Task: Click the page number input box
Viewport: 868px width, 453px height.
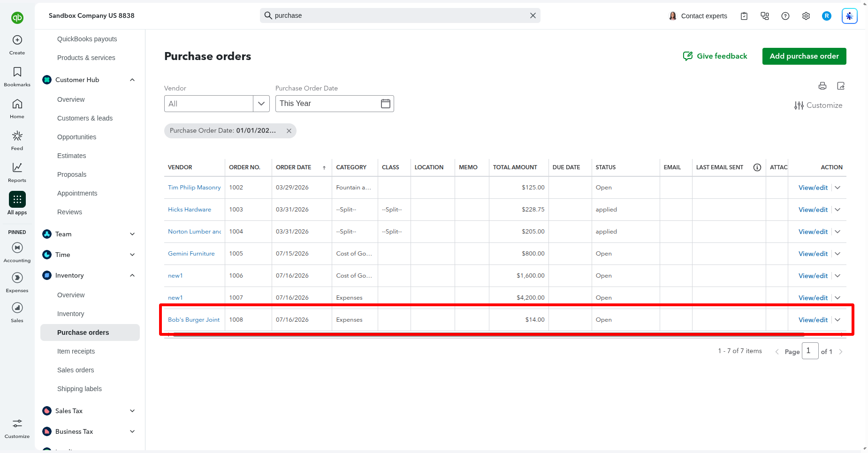Action: click(x=810, y=351)
